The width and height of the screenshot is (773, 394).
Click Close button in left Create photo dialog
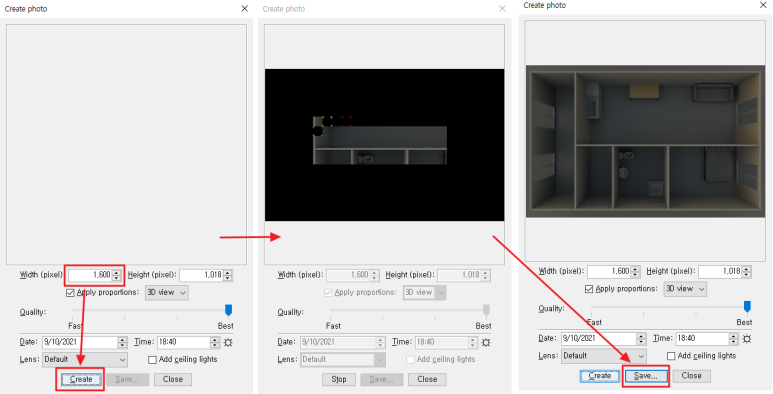[x=173, y=379]
